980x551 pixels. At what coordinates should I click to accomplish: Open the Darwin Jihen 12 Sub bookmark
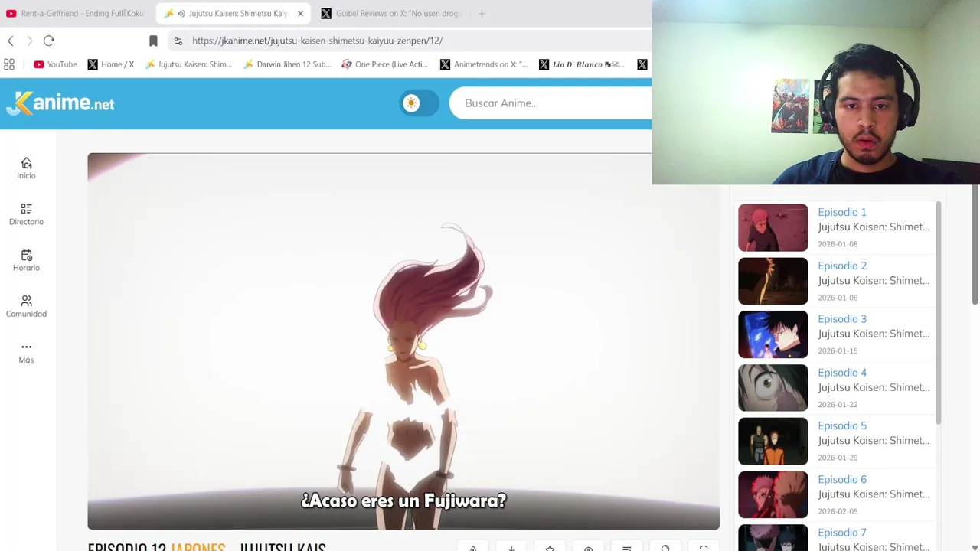coord(287,64)
